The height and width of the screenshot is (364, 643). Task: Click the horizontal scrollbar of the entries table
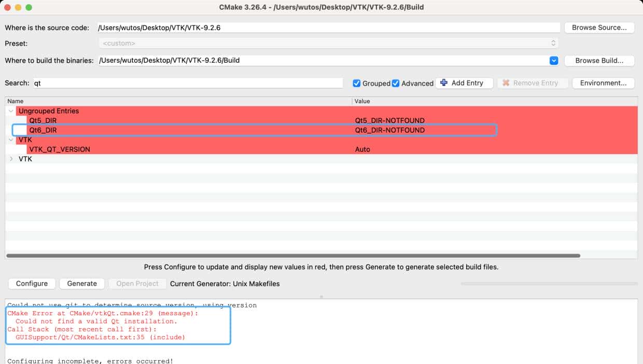pos(293,256)
